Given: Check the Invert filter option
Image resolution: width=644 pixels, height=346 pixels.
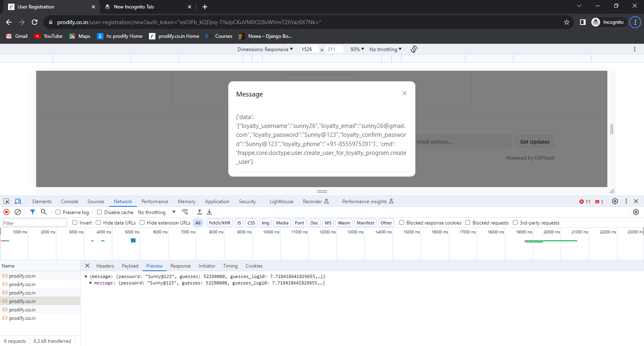Looking at the screenshot, I should pyautogui.click(x=75, y=222).
